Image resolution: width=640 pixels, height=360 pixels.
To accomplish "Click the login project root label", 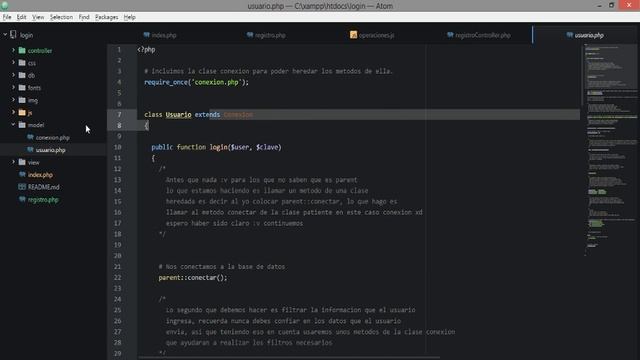I will [26, 35].
